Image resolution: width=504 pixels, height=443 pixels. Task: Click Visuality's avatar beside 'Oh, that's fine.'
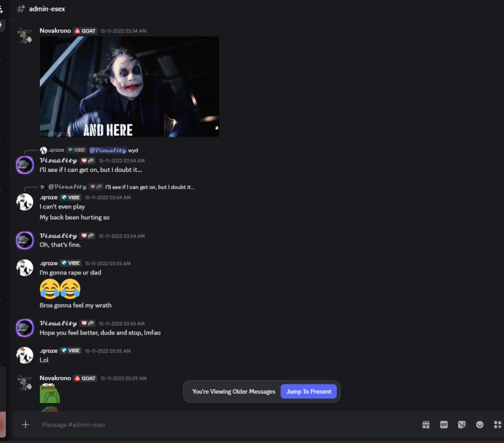25,240
